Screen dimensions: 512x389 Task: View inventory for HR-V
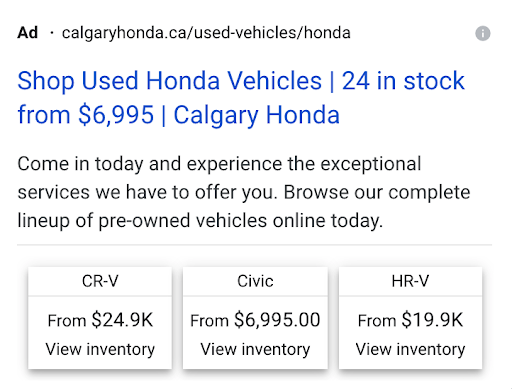[410, 349]
